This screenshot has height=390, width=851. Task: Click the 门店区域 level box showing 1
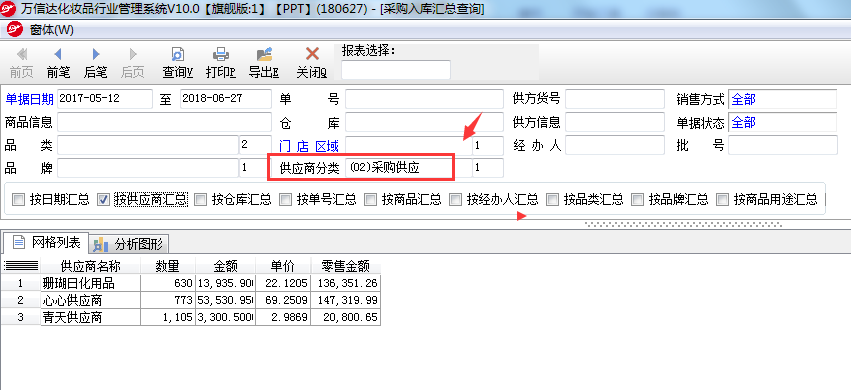pos(488,145)
